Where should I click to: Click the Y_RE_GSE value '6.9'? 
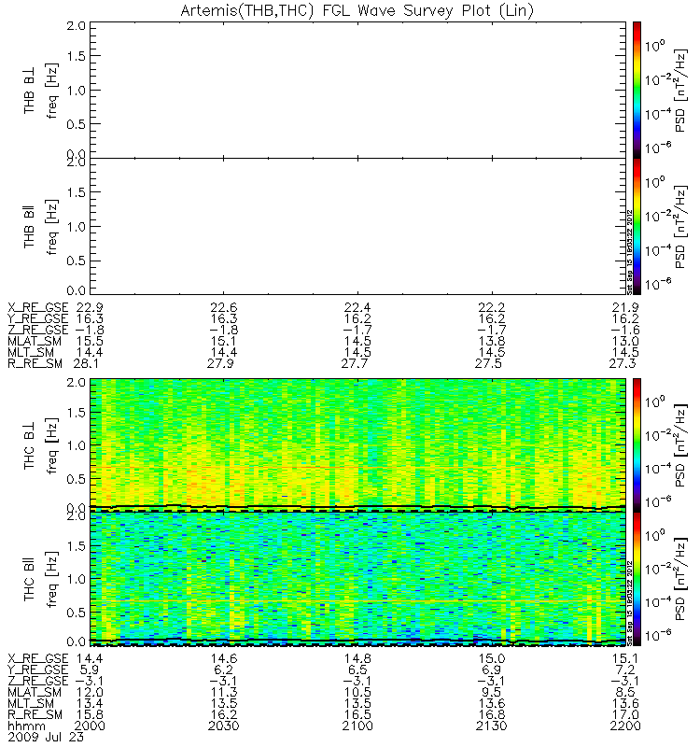[492, 669]
